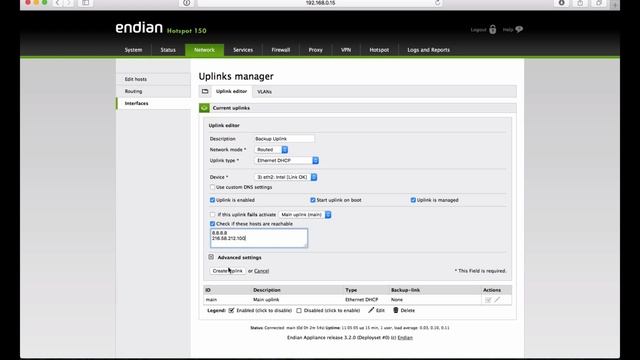The image size is (640, 360).
Task: Open Edit hosts in the sidebar
Action: coord(153,79)
